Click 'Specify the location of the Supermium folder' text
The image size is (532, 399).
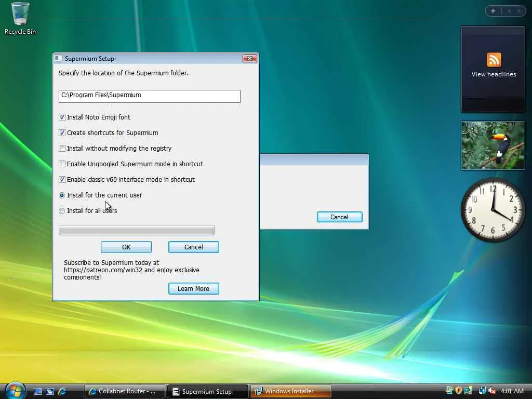pos(124,73)
